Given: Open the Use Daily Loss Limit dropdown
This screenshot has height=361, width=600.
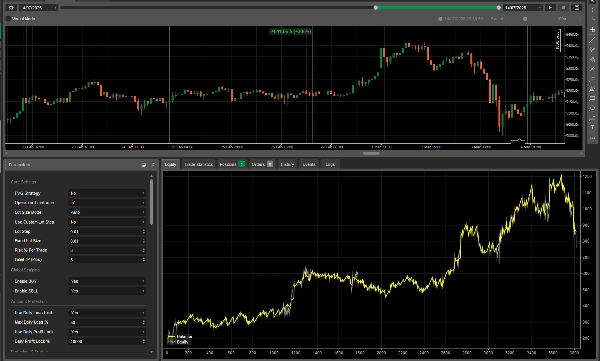Looking at the screenshot, I should 107,313.
